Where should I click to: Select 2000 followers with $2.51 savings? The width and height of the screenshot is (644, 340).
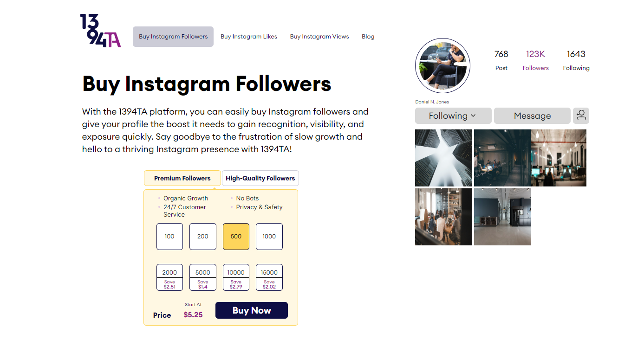coord(169,277)
